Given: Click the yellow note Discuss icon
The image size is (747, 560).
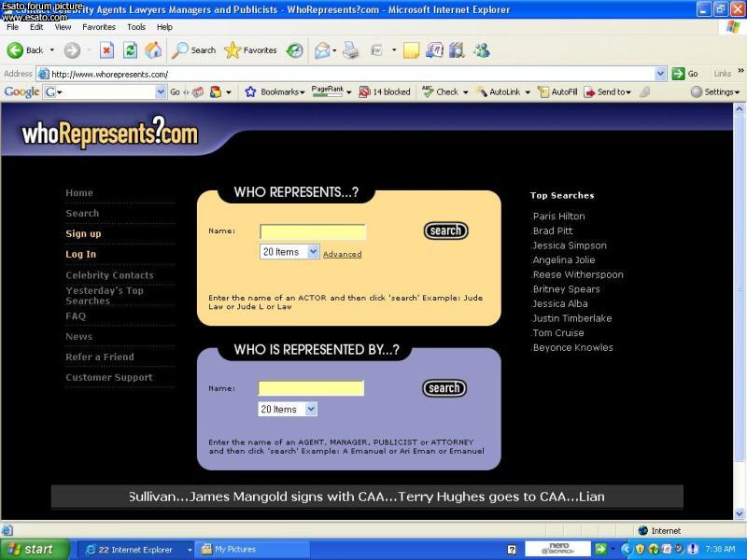Looking at the screenshot, I should [x=411, y=50].
